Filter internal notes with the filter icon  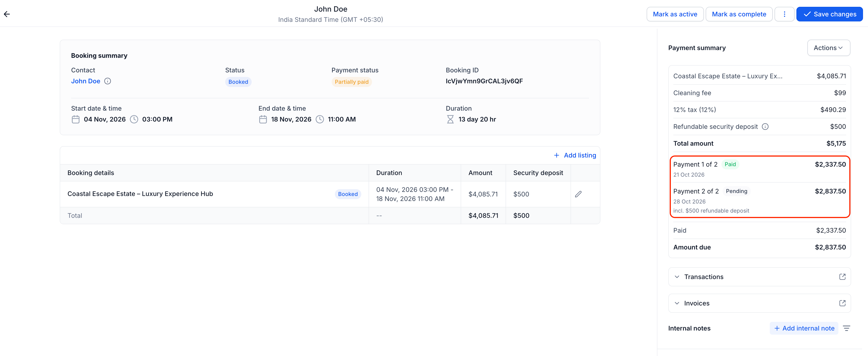(846, 328)
